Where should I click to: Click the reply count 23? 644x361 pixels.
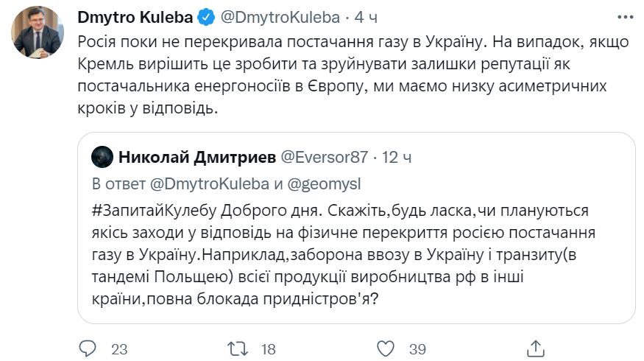click(x=117, y=348)
